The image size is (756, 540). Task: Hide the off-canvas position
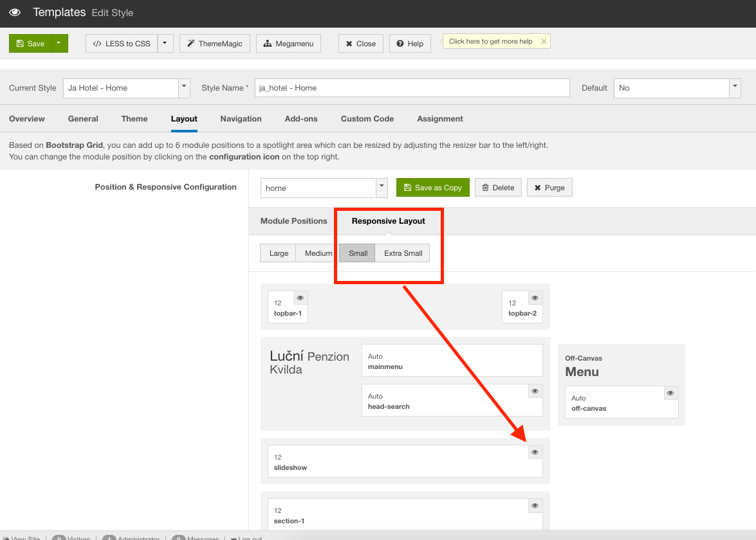click(x=670, y=393)
